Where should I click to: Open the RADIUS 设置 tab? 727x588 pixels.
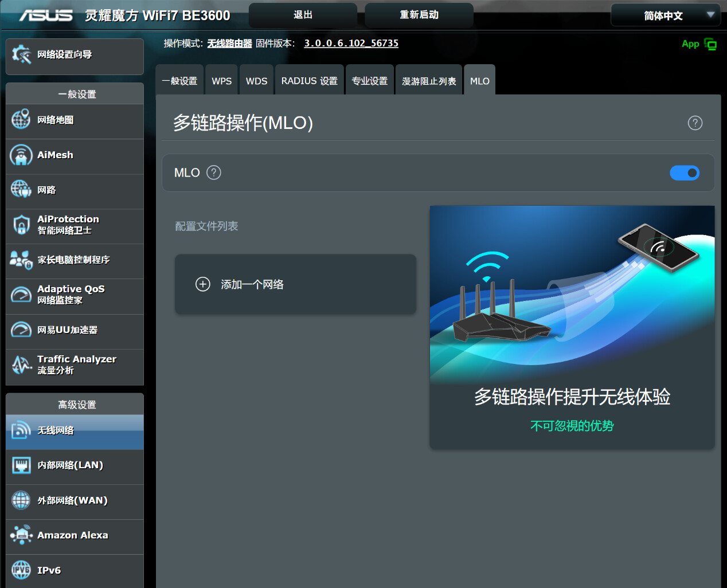point(309,81)
